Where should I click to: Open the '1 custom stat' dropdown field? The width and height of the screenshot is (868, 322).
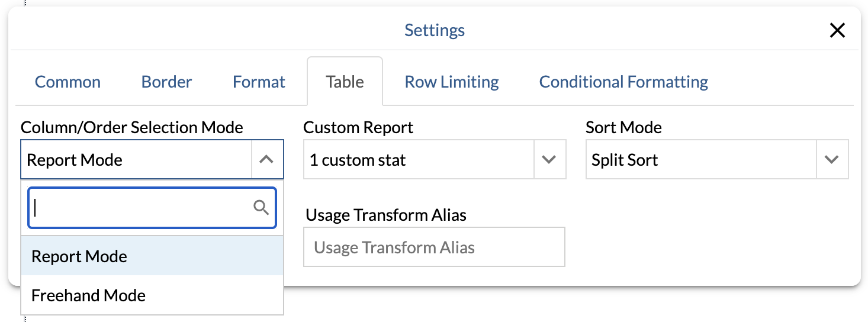click(419, 160)
